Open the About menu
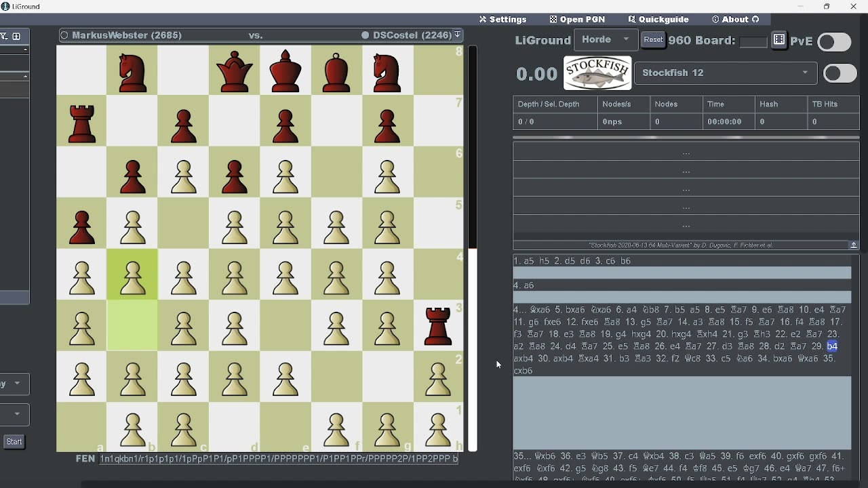Viewport: 868px width, 488px height. [x=736, y=20]
